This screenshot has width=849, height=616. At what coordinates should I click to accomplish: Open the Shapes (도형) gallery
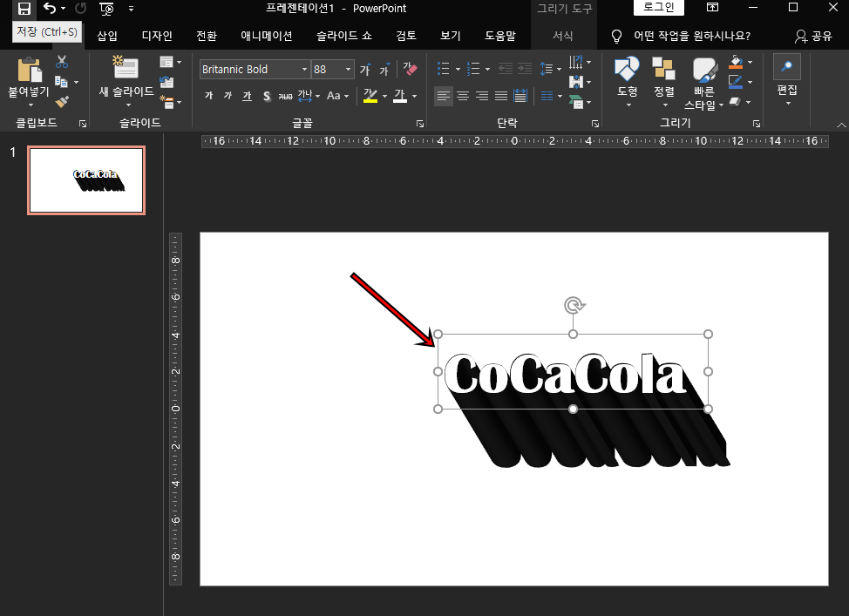point(627,81)
